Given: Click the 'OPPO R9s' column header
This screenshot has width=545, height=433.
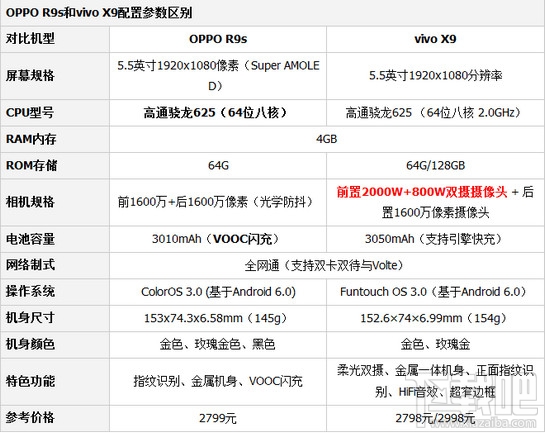Looking at the screenshot, I should click(218, 39).
